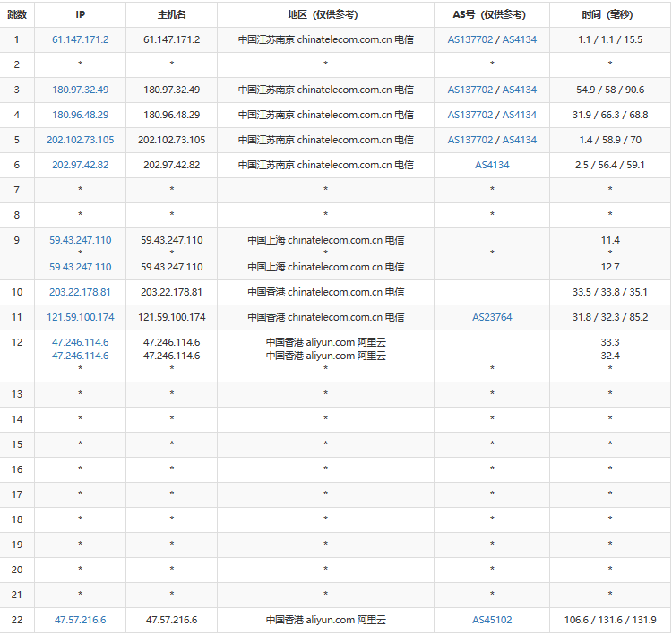Click the AS号 (仅供参考) column header
This screenshot has width=672, height=635.
click(492, 14)
